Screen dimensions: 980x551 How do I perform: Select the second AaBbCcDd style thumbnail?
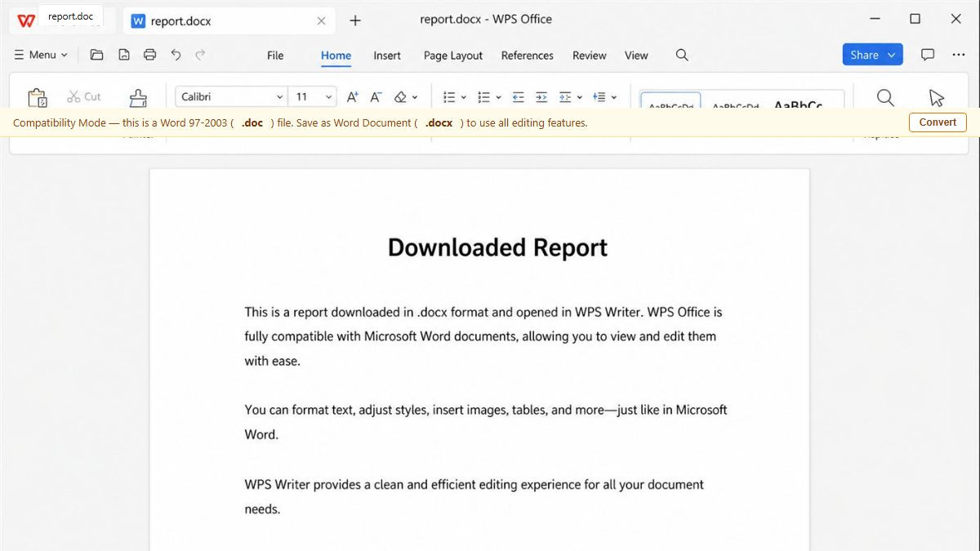[735, 104]
